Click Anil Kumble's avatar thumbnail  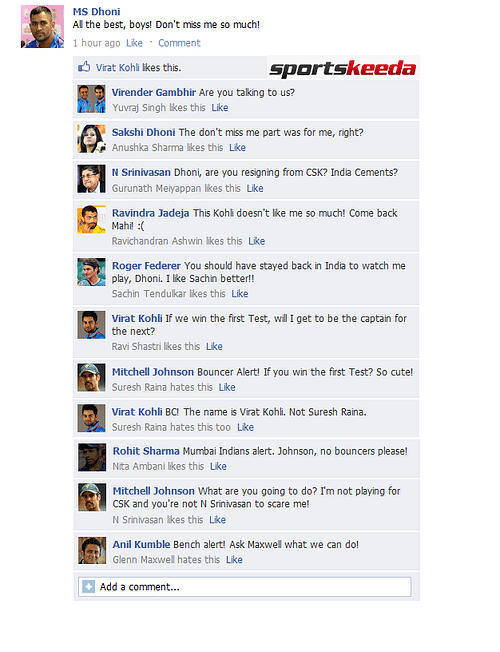[x=92, y=551]
